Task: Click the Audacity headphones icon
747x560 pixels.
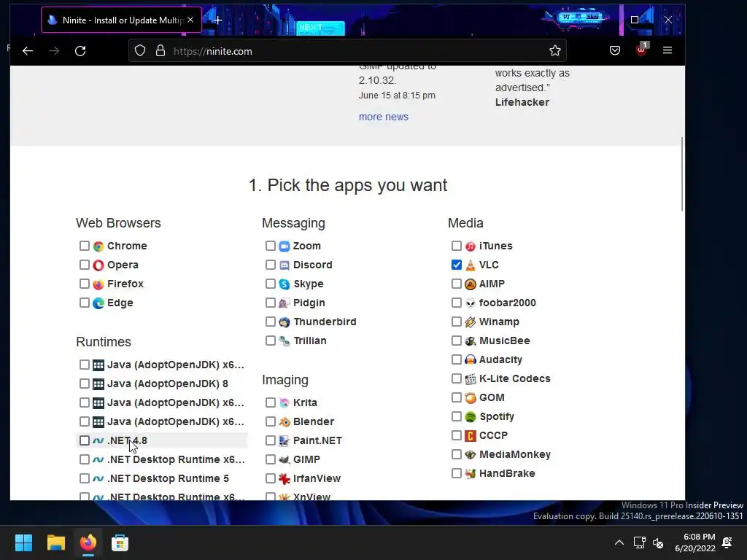Action: (x=471, y=360)
